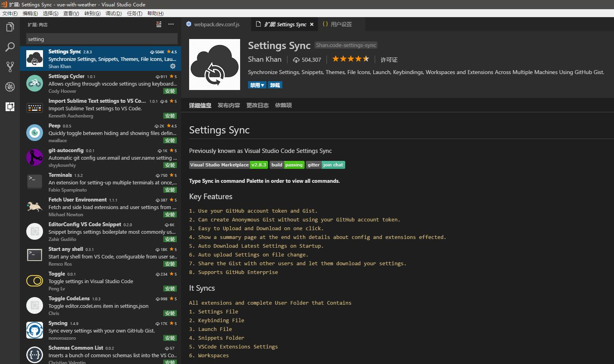Install the Settings Cycler extension
614x364 pixels.
170,91
